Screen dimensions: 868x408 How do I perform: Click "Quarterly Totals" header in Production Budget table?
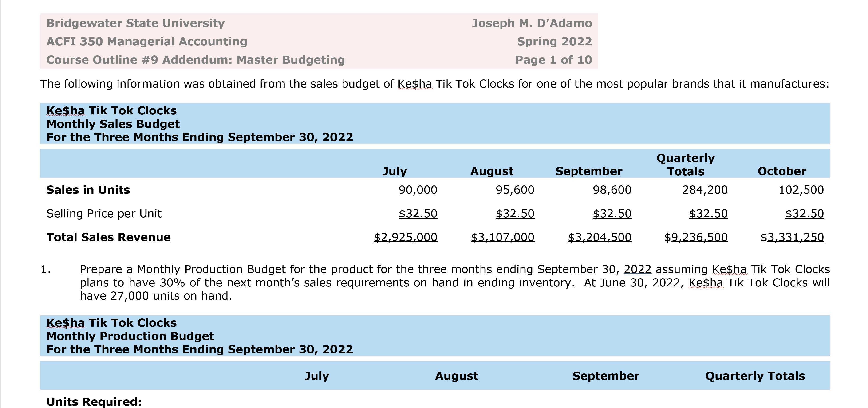click(755, 376)
